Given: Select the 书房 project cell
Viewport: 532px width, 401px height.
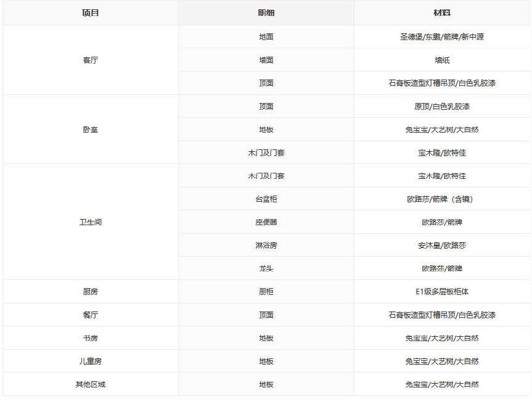Looking at the screenshot, I should [90, 338].
